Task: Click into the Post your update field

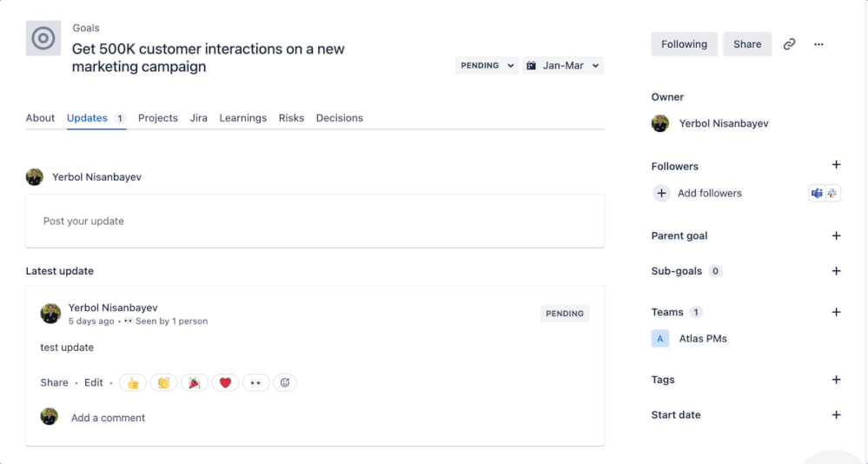Action: [315, 221]
